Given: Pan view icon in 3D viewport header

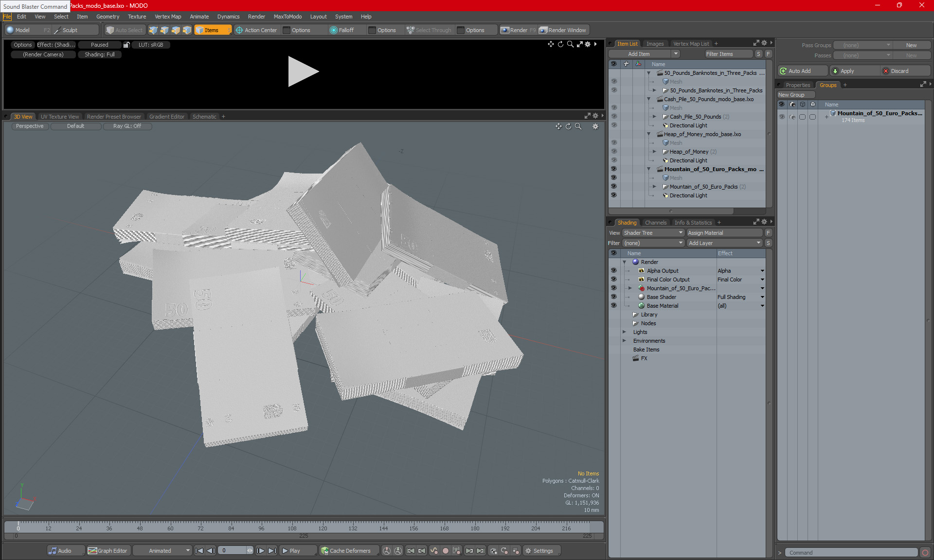Looking at the screenshot, I should point(558,126).
